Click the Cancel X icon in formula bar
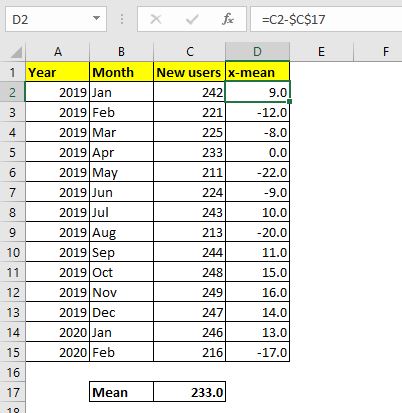The image size is (402, 413). (156, 19)
